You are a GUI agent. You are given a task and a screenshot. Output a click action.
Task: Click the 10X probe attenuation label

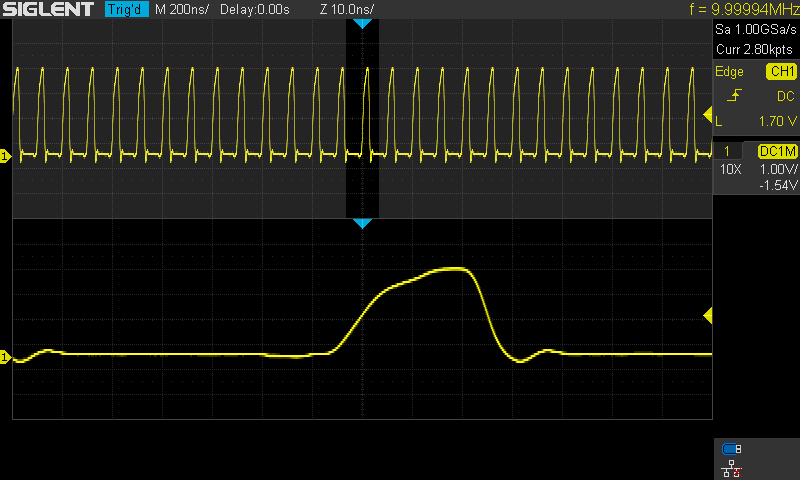coord(731,169)
